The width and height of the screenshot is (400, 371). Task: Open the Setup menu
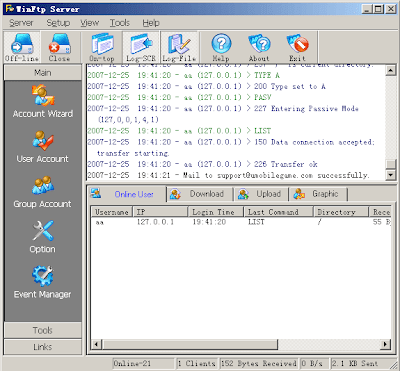coord(58,23)
